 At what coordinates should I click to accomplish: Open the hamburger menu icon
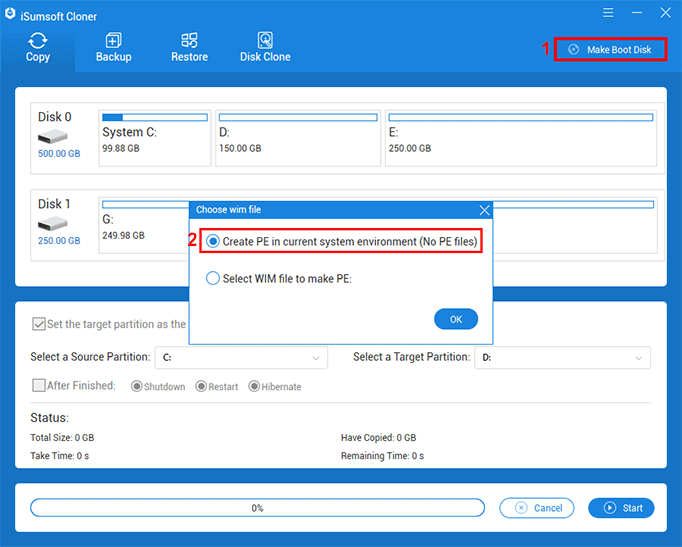coord(608,13)
